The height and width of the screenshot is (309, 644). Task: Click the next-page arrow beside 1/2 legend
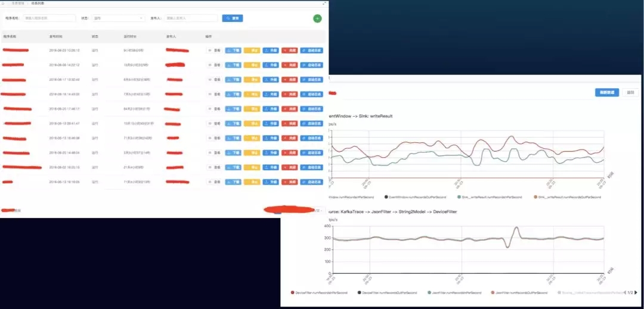point(636,292)
